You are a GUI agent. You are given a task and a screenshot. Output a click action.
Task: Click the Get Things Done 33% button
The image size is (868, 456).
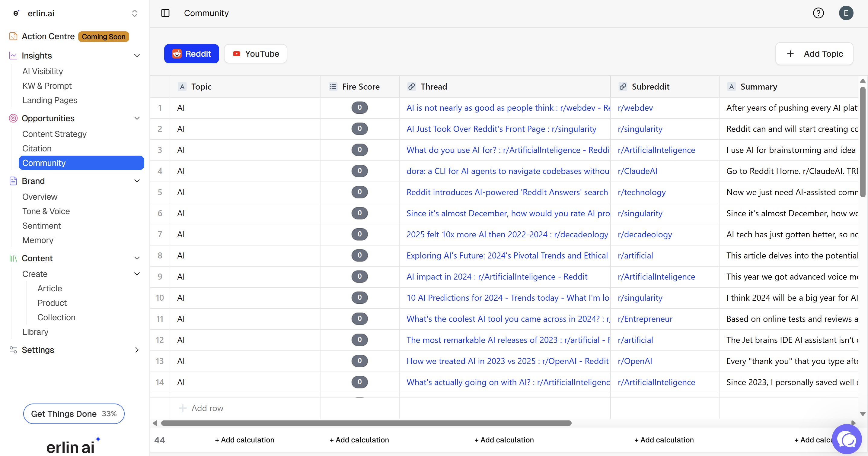tap(74, 414)
